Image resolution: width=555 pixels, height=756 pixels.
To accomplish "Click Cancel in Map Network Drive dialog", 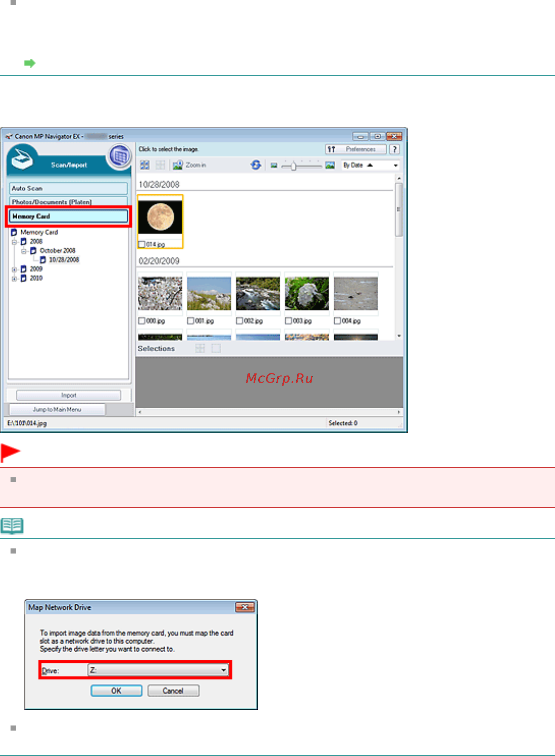I will pyautogui.click(x=173, y=691).
